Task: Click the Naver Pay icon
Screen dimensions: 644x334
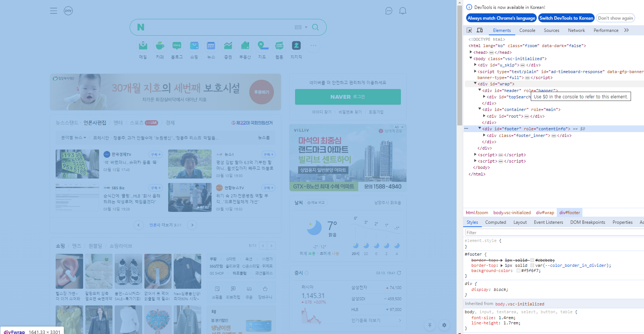Action: pyautogui.click(x=68, y=11)
